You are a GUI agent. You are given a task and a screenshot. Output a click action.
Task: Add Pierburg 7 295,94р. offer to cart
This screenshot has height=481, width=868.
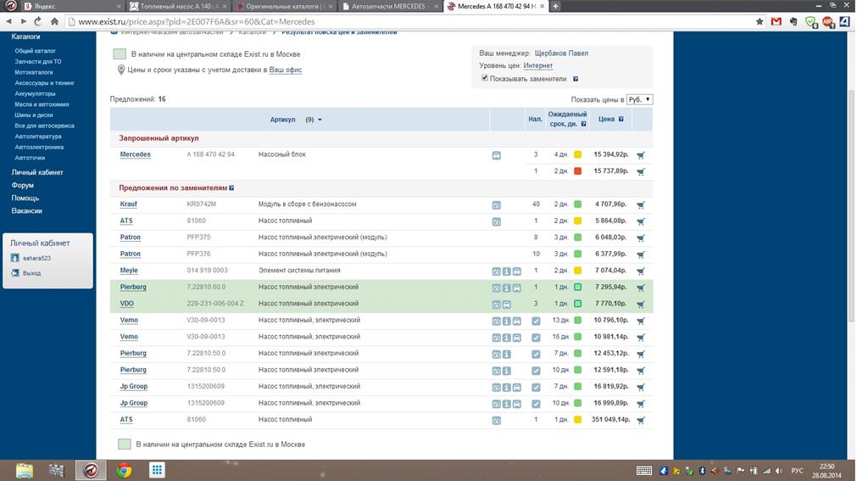[x=641, y=288]
